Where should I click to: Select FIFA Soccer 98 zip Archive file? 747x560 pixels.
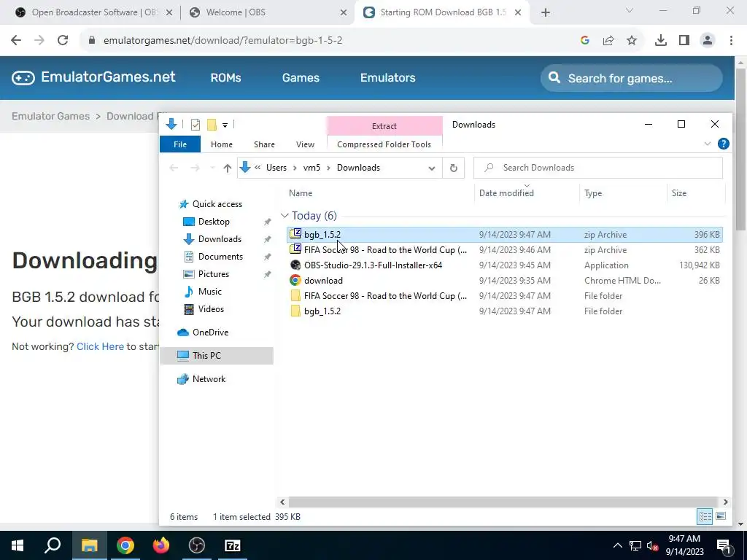click(505, 250)
